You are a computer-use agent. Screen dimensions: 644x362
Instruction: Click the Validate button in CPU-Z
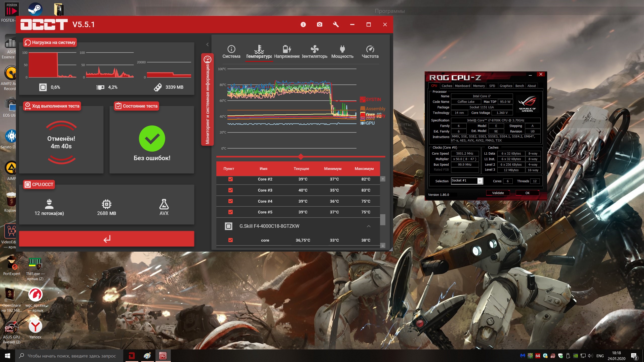coord(498,193)
